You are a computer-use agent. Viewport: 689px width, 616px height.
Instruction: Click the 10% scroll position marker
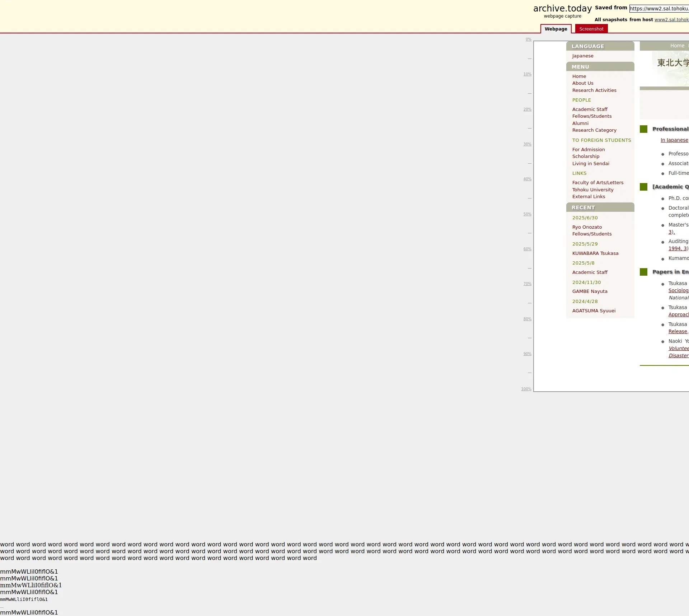tap(527, 74)
